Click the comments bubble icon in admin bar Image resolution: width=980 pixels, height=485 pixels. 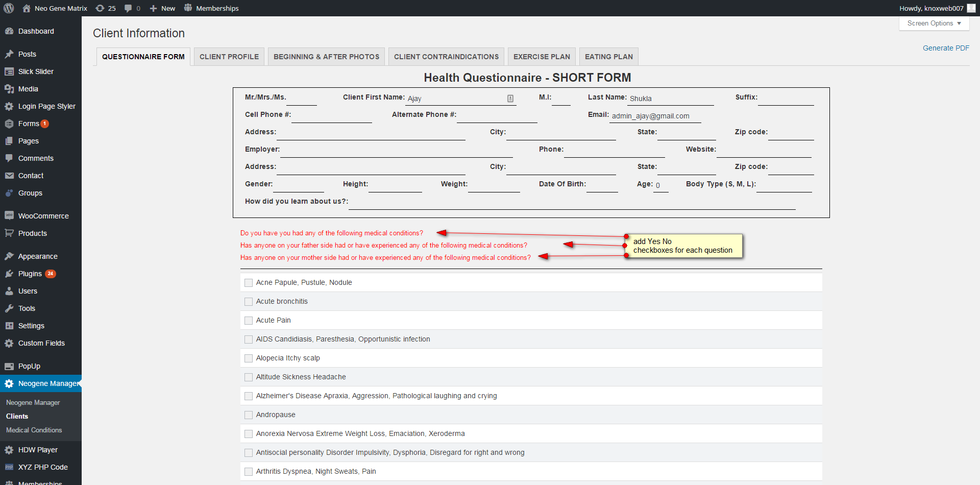[x=128, y=8]
